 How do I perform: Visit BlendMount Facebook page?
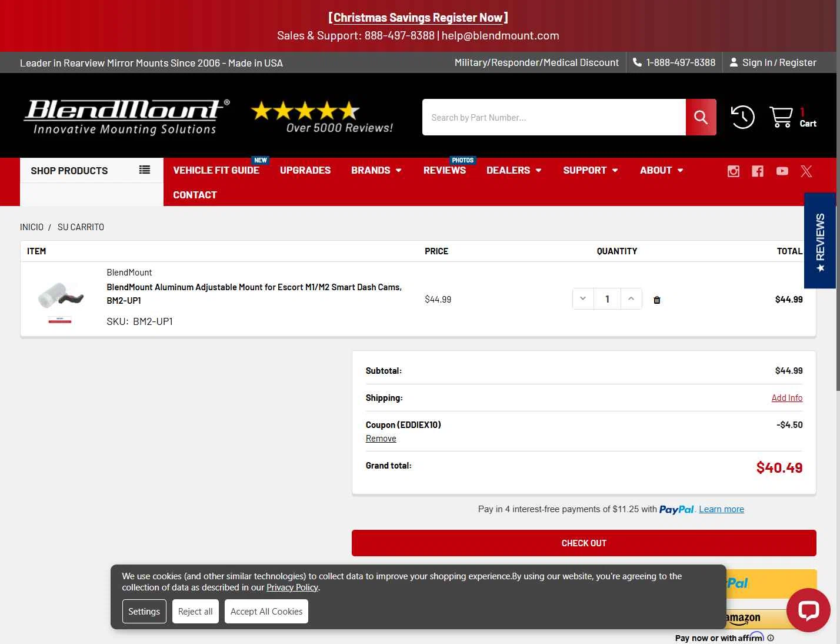pos(758,171)
